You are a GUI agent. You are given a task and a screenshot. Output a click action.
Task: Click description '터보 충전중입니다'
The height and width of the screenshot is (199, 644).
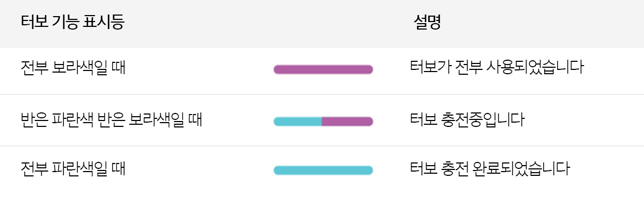(x=466, y=119)
